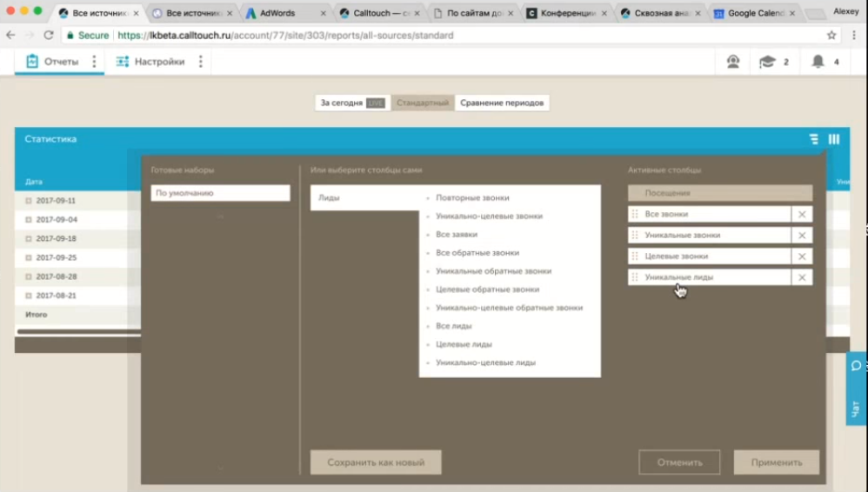Add the Повторные звонки column
Screen dimensions: 868x492
[472, 197]
